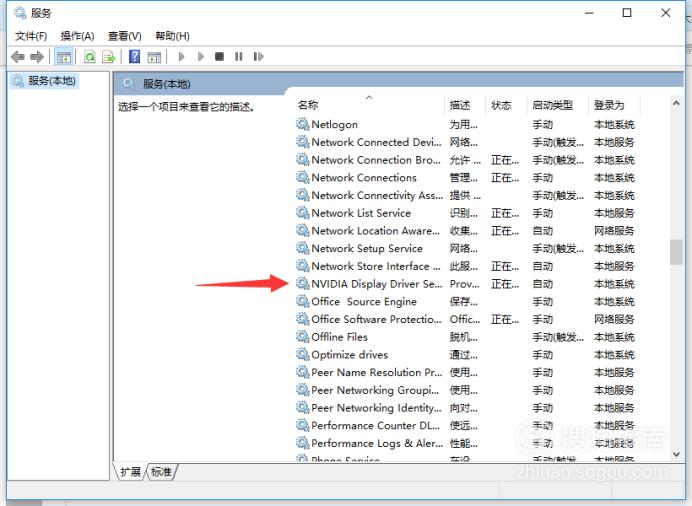
Task: Click the gear icon beside NVIDIA Display Driver
Action: 302,284
